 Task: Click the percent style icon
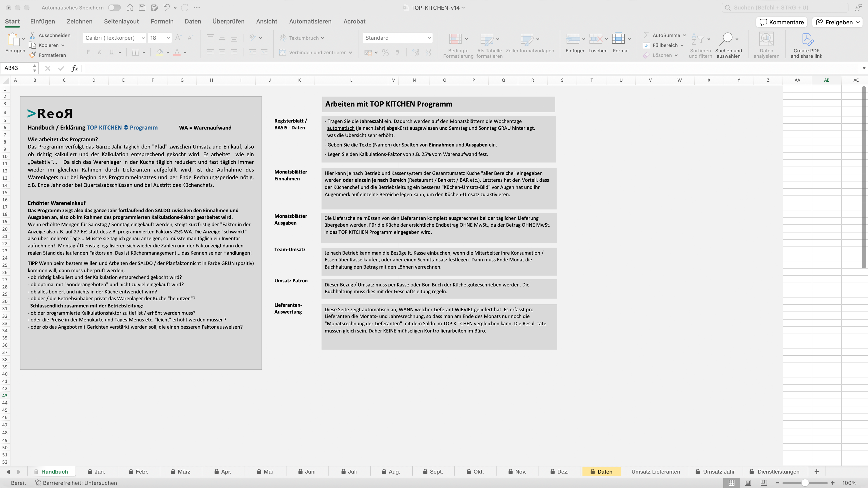coord(385,53)
